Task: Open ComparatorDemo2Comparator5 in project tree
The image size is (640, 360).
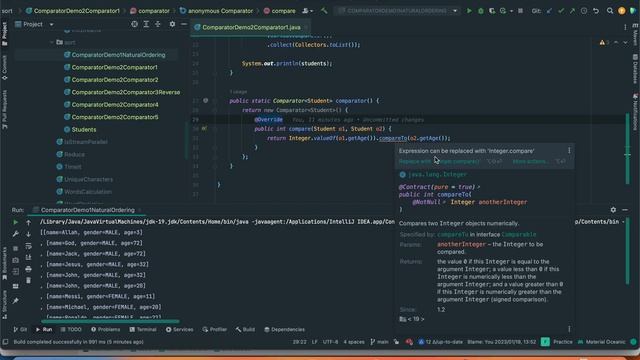Action: pyautogui.click(x=111, y=117)
